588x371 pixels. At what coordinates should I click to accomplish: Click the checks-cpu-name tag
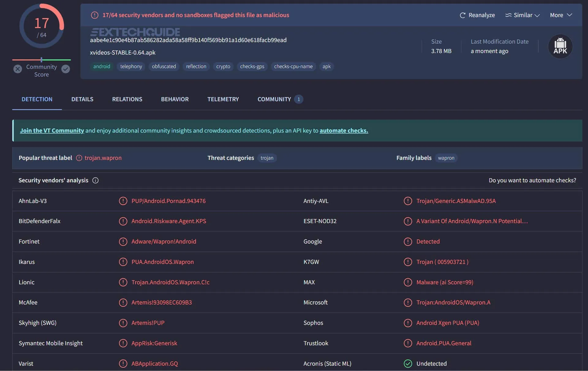point(293,66)
